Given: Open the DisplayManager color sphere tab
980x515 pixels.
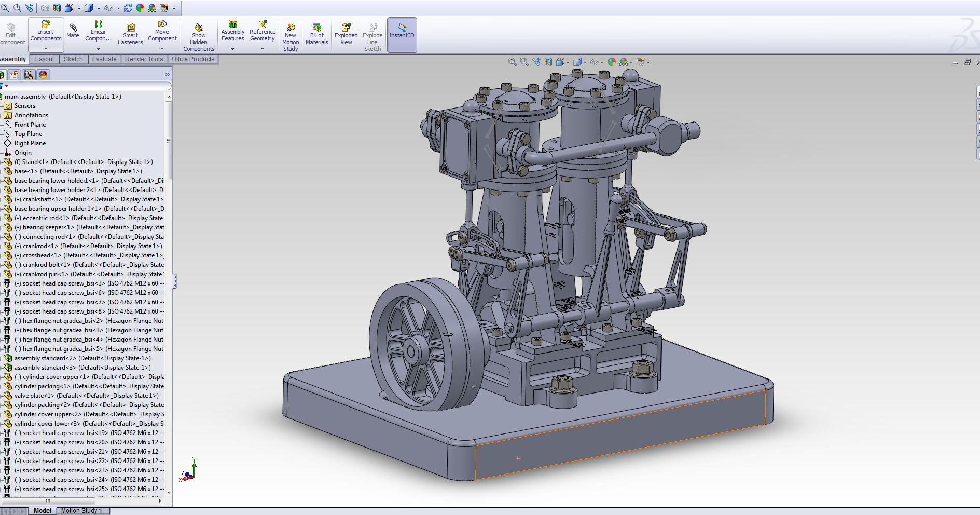Looking at the screenshot, I should 43,75.
